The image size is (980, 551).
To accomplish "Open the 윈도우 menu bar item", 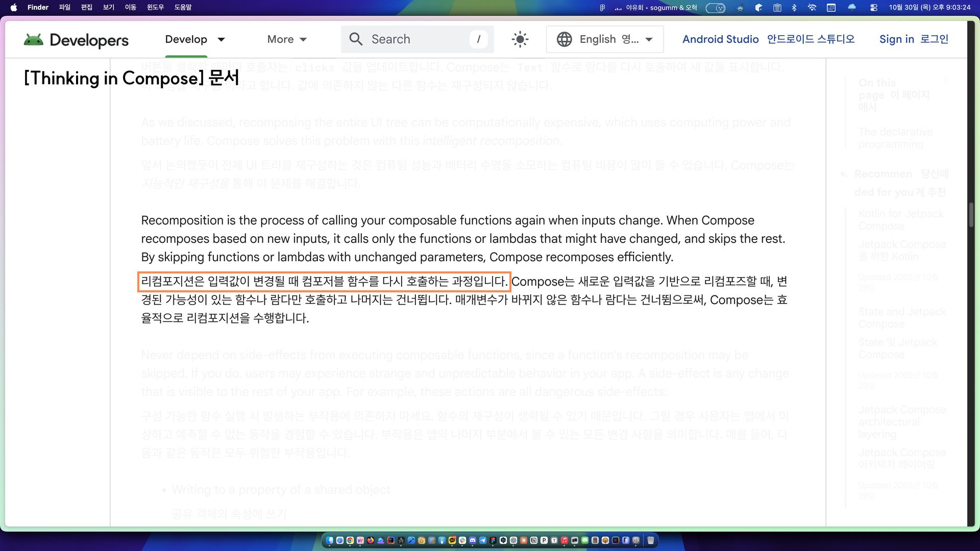I will pos(155,8).
